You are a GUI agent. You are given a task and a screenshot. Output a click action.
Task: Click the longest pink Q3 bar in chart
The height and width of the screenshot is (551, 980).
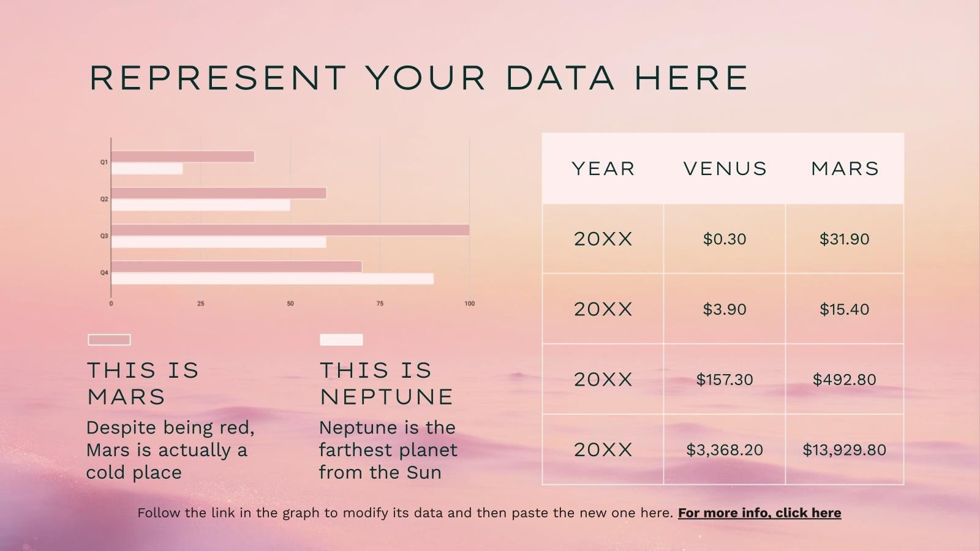(290, 230)
